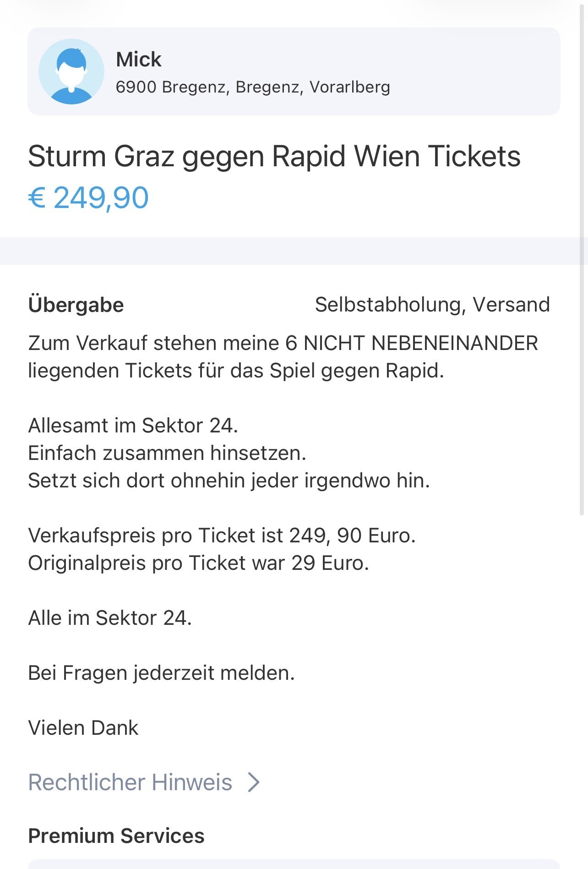Open seller name Mick
588x869 pixels.
[138, 60]
